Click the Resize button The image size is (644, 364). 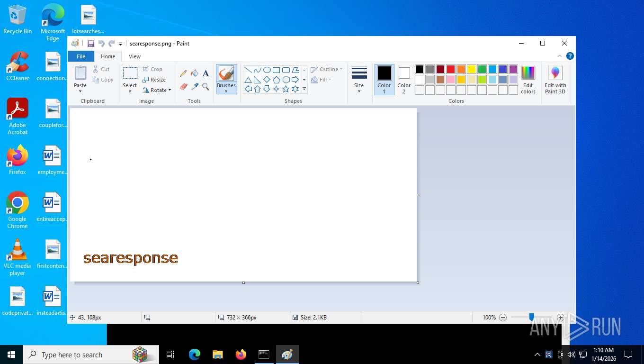coord(154,80)
